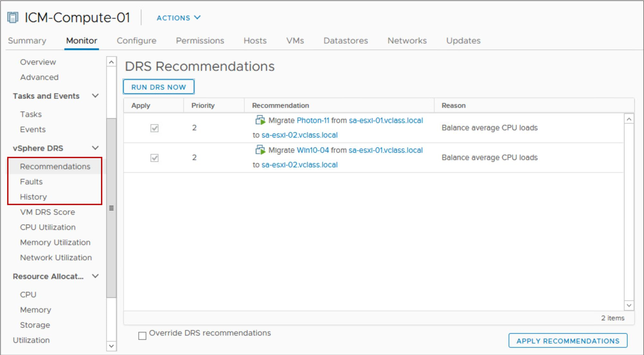
Task: Click the Reason column header
Action: [x=453, y=105]
